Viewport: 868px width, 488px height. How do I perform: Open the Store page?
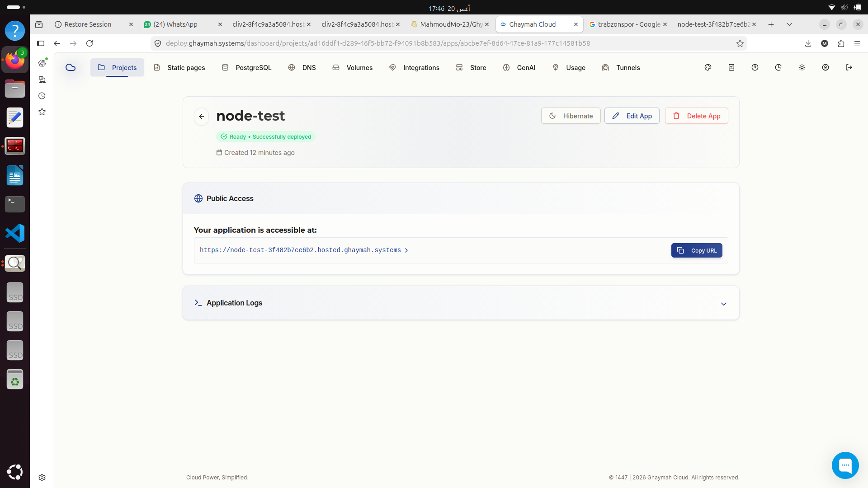click(471, 68)
